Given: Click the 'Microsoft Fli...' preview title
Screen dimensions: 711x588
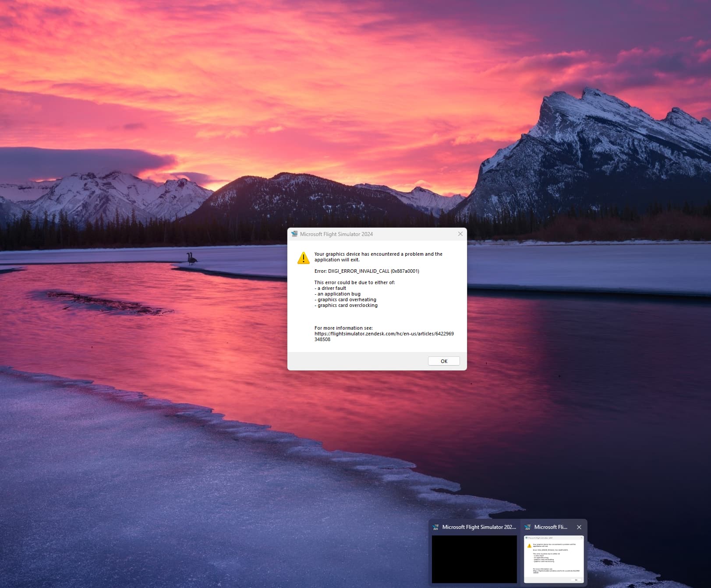Looking at the screenshot, I should click(551, 527).
